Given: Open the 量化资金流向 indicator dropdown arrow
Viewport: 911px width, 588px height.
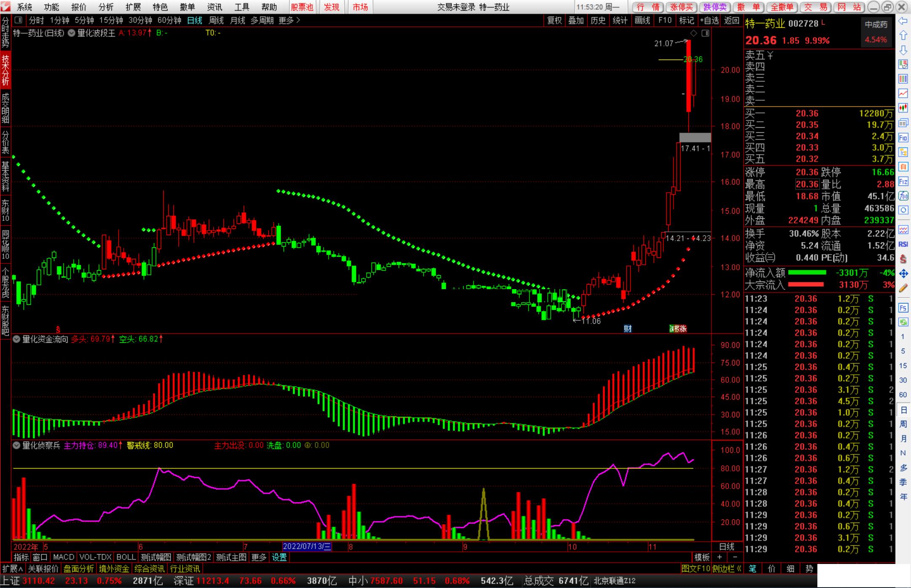Looking at the screenshot, I should coord(16,339).
